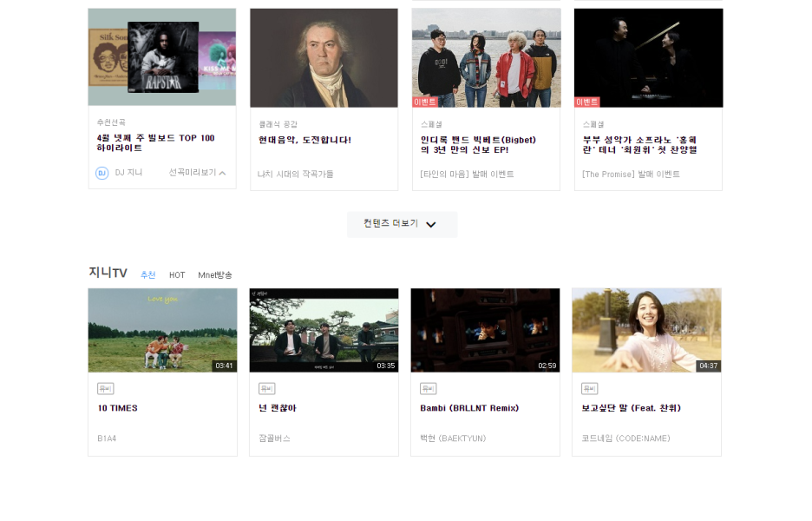Screen dimensions: 812x521
Task: Click the 뮤비 tag icon on 10 TIMES
Action: pos(105,389)
